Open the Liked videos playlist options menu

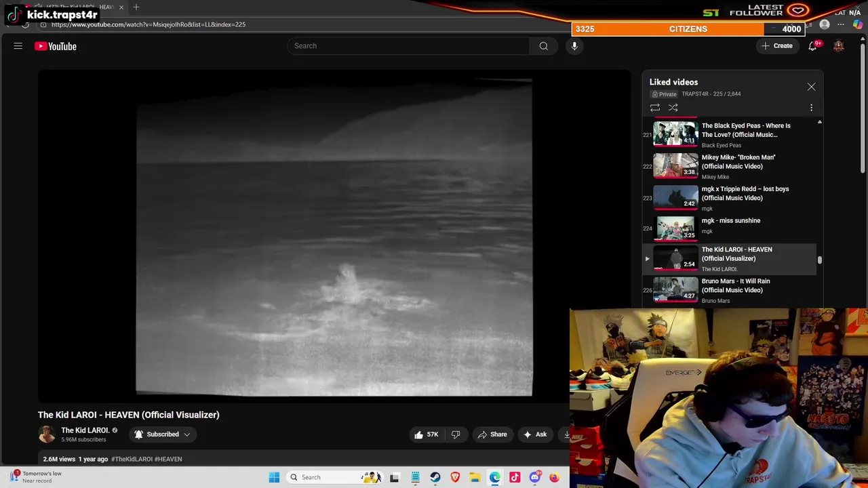811,108
